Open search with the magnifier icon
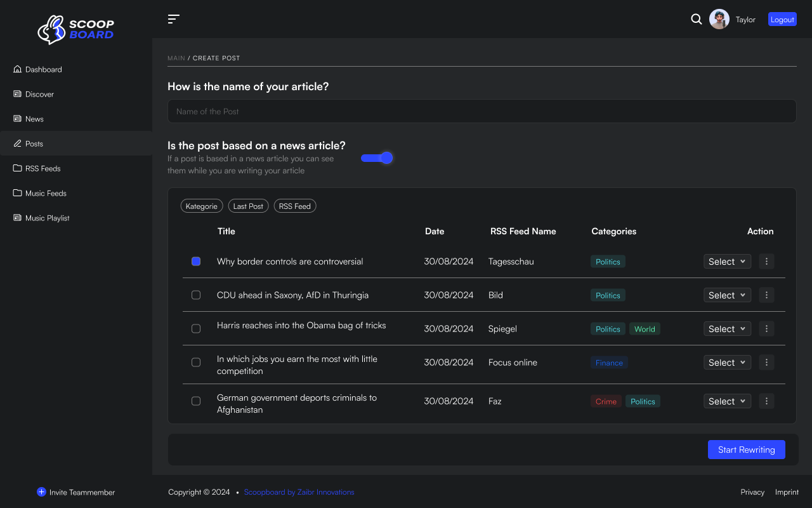This screenshot has height=508, width=812. pos(696,19)
